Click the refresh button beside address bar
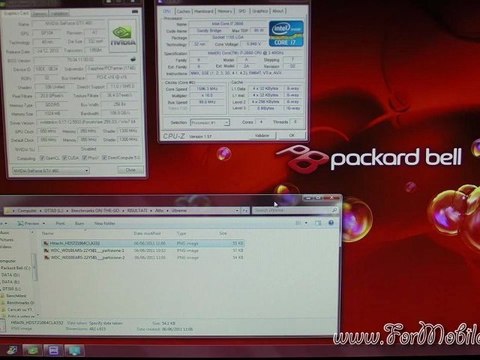Image resolution: width=480 pixels, height=360 pixels. (x=245, y=211)
